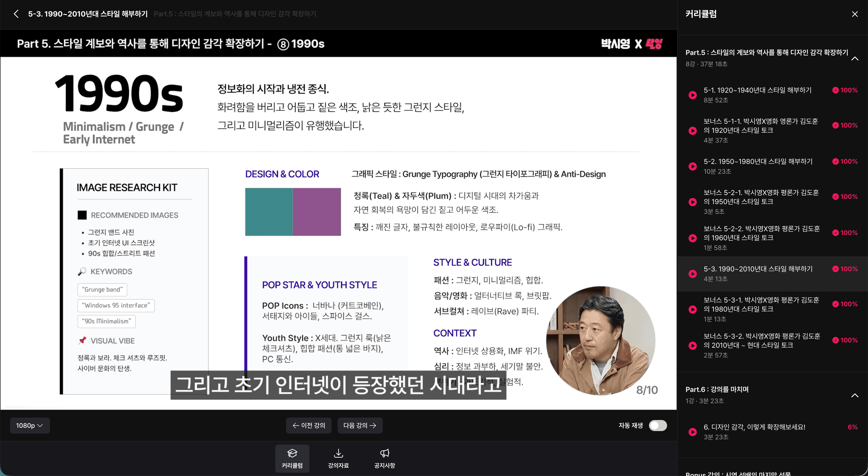Toggle the 자동 재생 switch
Viewport: 868px width, 476px height.
[x=658, y=426]
